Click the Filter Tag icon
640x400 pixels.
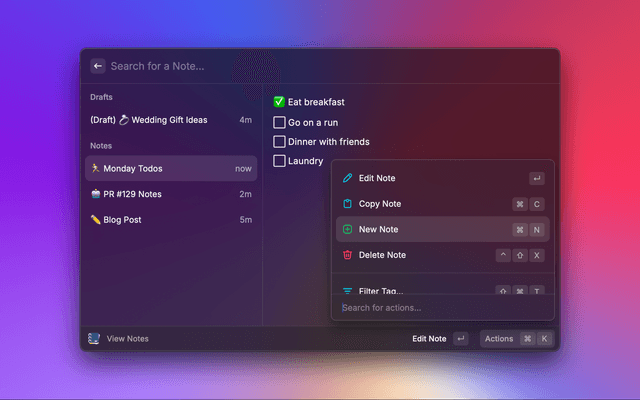click(347, 290)
